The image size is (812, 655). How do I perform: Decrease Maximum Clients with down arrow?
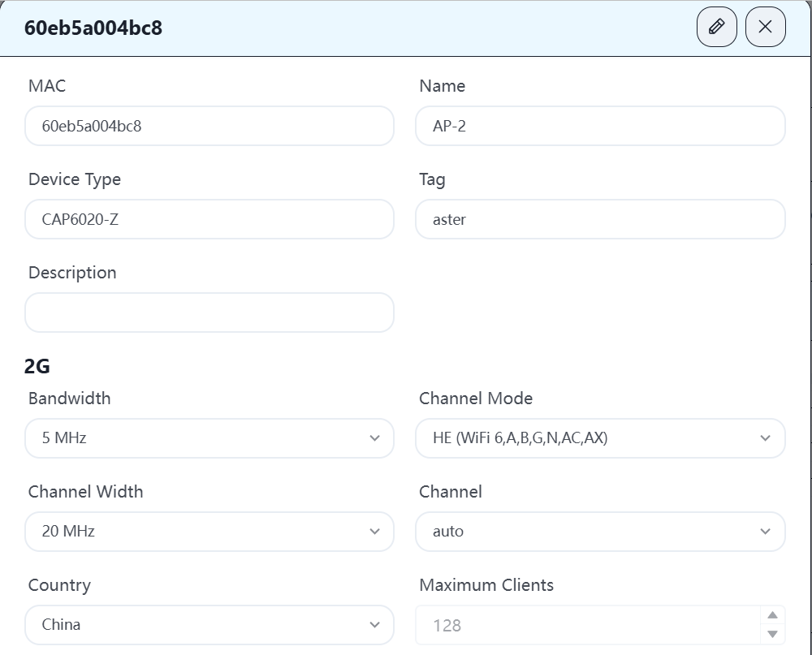772,634
